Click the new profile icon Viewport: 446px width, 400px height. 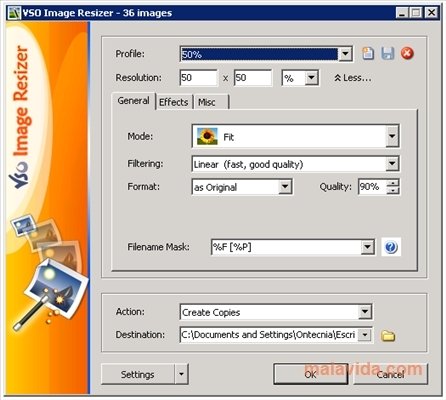pos(368,53)
